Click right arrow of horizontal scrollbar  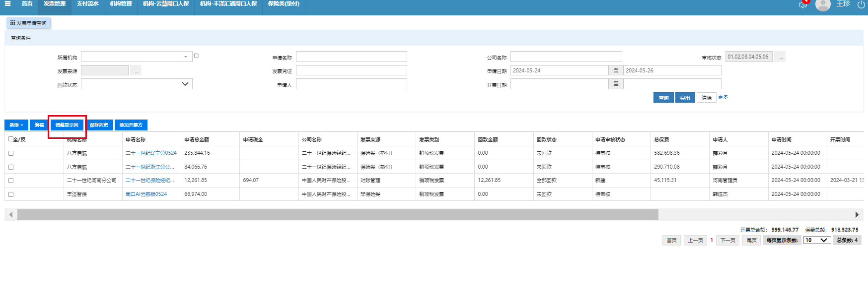coord(857,215)
